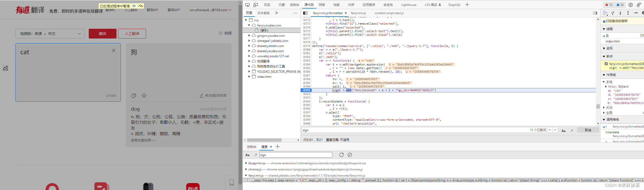Viewport: 644px width, 190px height.
Task: Activate the inspect element picker icon
Action: tap(247, 5)
